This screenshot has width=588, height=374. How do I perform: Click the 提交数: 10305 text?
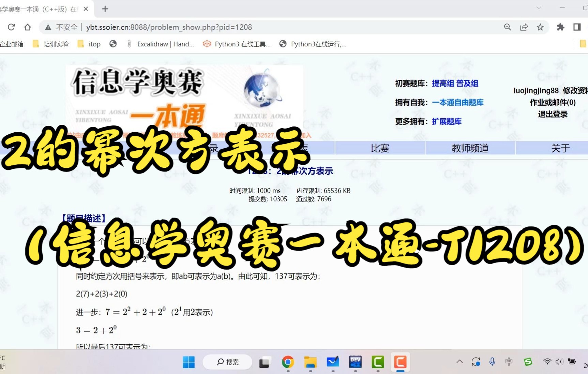(x=268, y=199)
